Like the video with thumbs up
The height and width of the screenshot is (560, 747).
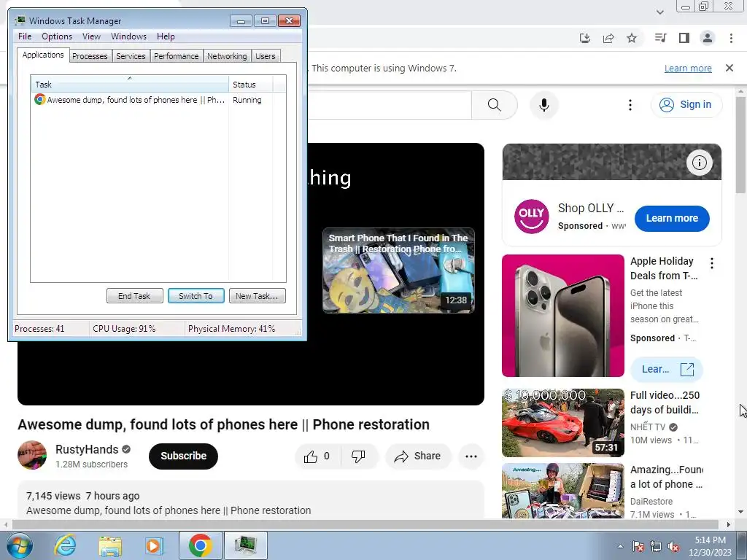pyautogui.click(x=317, y=456)
